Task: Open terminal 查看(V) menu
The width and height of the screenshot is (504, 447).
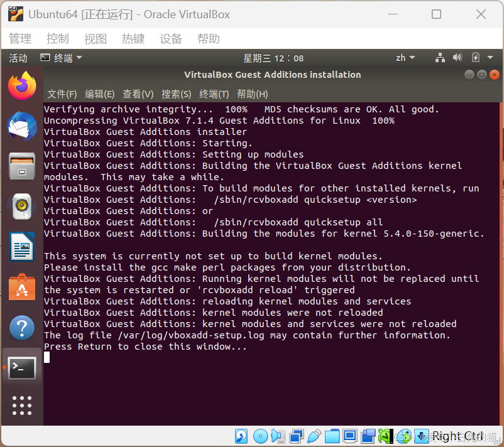Action: (x=138, y=94)
